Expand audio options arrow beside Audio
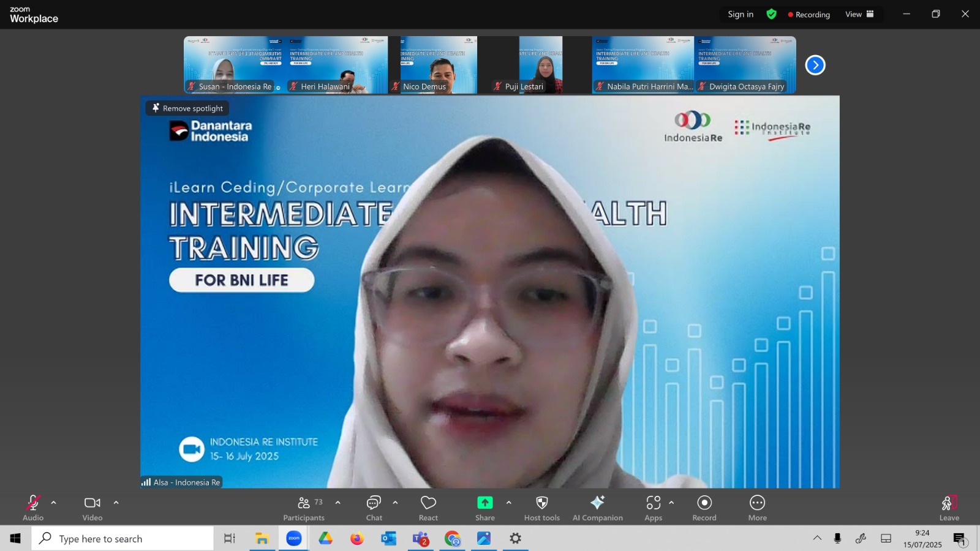Viewport: 980px width, 551px height. point(53,503)
